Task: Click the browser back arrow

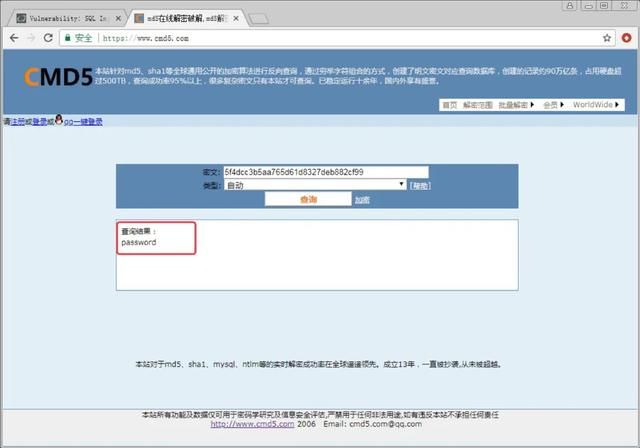Action: [x=14, y=38]
